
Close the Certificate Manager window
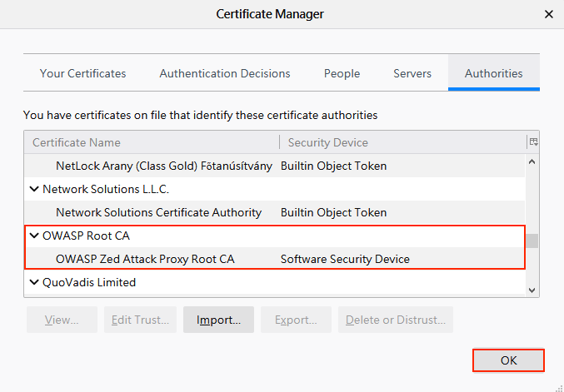548,14
